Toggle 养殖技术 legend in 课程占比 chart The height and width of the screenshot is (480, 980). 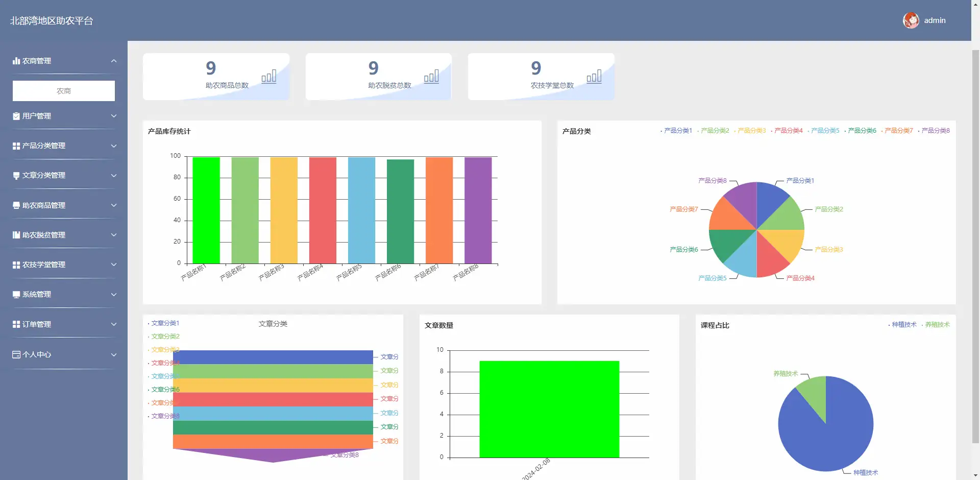(936, 325)
